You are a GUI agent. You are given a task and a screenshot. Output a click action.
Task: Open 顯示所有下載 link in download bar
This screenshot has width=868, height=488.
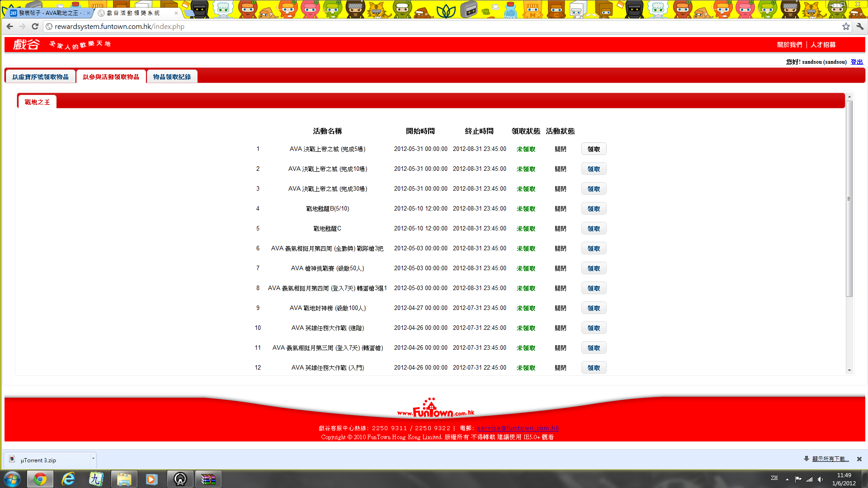[x=830, y=459]
